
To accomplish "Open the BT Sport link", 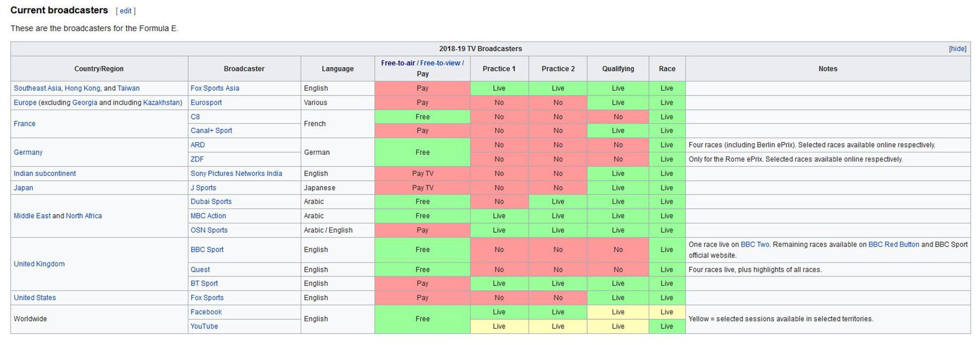I will (x=204, y=284).
